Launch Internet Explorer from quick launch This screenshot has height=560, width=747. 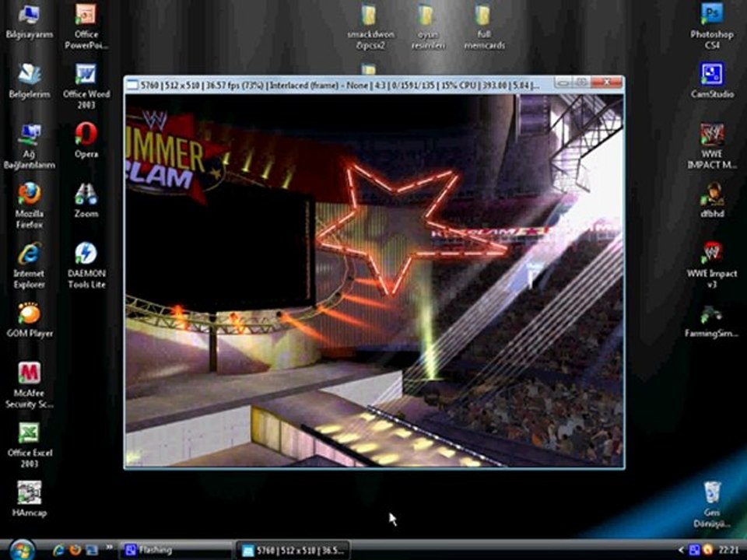(x=58, y=550)
